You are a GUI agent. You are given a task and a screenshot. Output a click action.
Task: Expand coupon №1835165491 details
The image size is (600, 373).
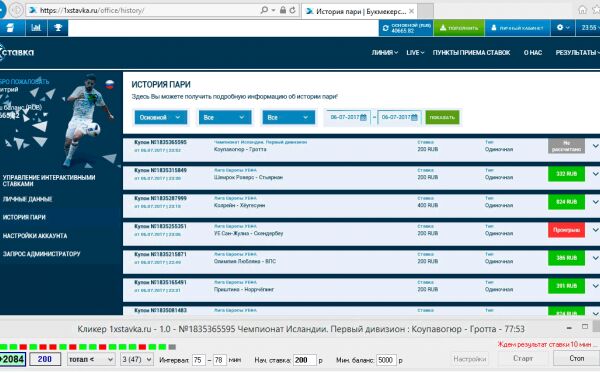point(595,286)
